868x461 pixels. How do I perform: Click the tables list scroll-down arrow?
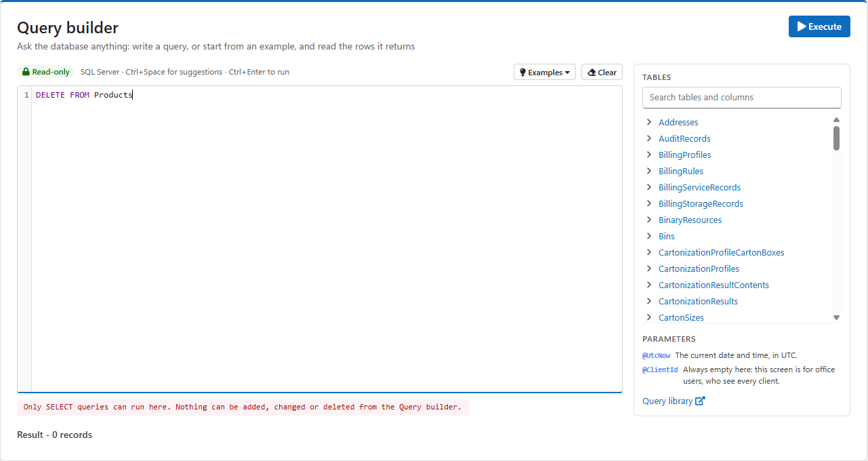click(836, 317)
